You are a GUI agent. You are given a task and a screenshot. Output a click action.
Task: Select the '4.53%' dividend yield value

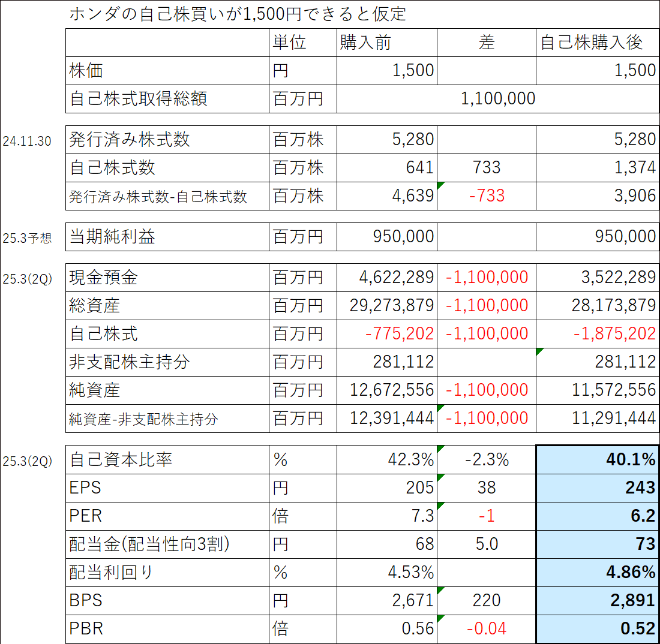coord(411,572)
